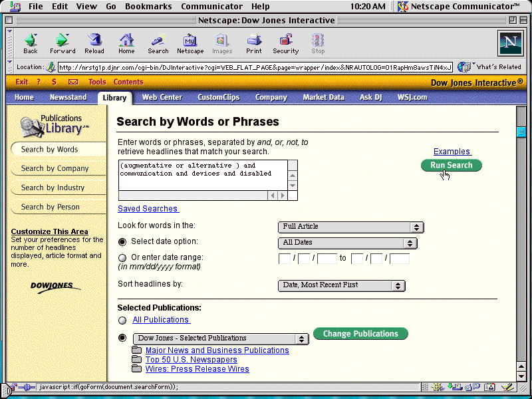Print the page using toolbar icon
Screen dimensions: 532x399
click(254, 40)
